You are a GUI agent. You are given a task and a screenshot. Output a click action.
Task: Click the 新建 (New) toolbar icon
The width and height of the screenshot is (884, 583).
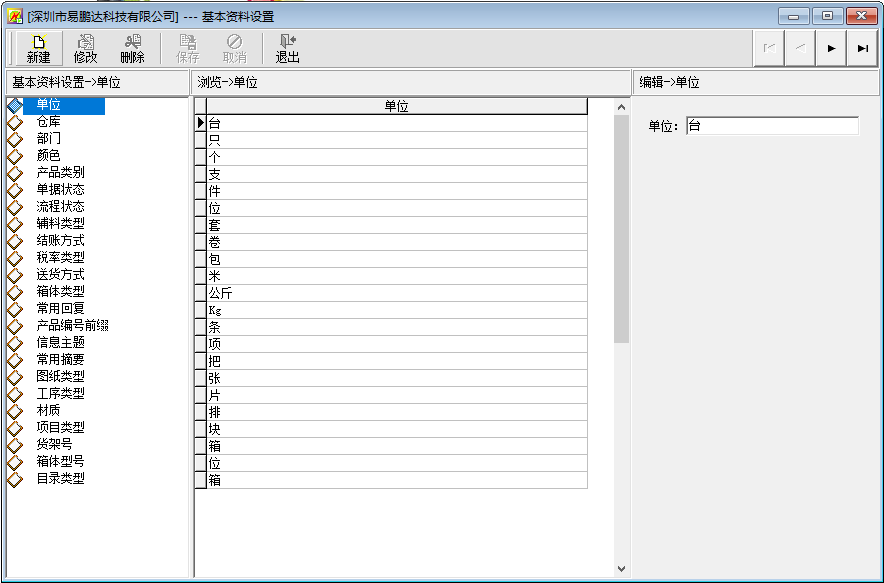click(x=38, y=48)
